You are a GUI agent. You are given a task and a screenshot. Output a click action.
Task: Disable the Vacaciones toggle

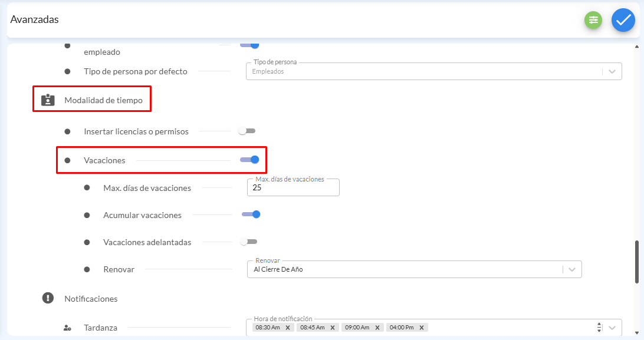point(250,160)
